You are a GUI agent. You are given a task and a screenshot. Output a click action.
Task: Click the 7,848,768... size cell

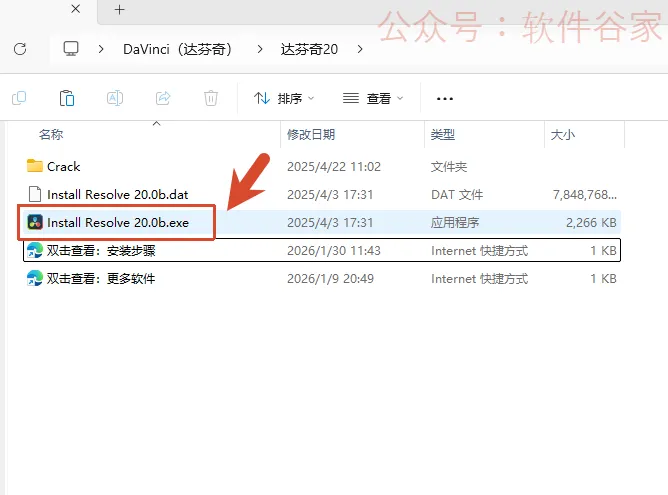coord(584,195)
